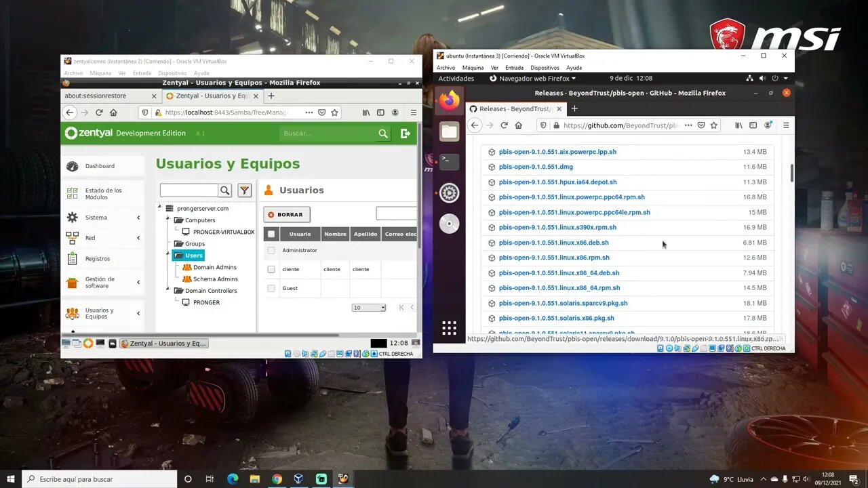This screenshot has width=868, height=488.
Task: Launch Terminal from the Ubuntu dock
Action: click(449, 162)
